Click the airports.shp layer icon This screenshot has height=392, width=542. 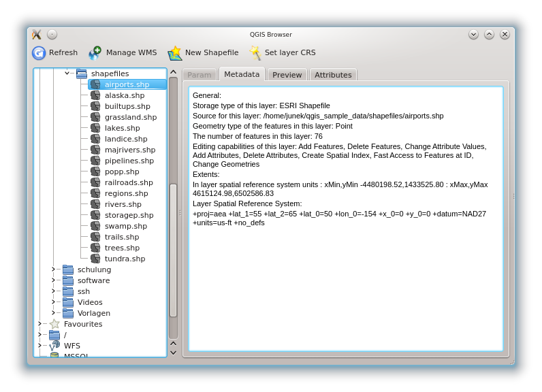tap(95, 84)
